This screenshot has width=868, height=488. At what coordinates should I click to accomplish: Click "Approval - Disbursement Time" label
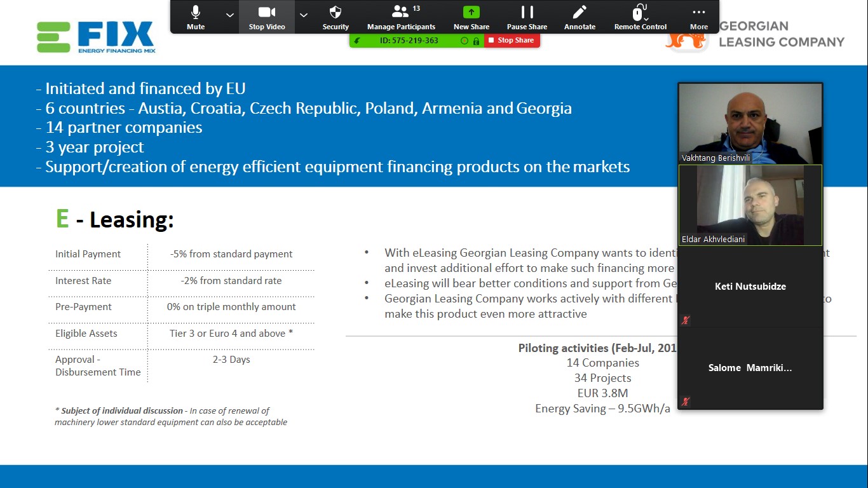point(98,366)
